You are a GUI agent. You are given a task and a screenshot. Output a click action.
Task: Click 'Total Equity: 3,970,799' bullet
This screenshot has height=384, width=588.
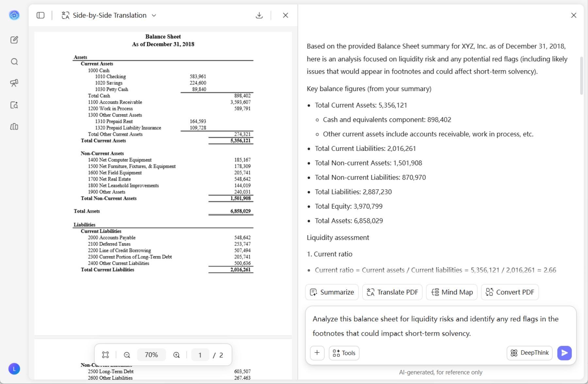(349, 206)
